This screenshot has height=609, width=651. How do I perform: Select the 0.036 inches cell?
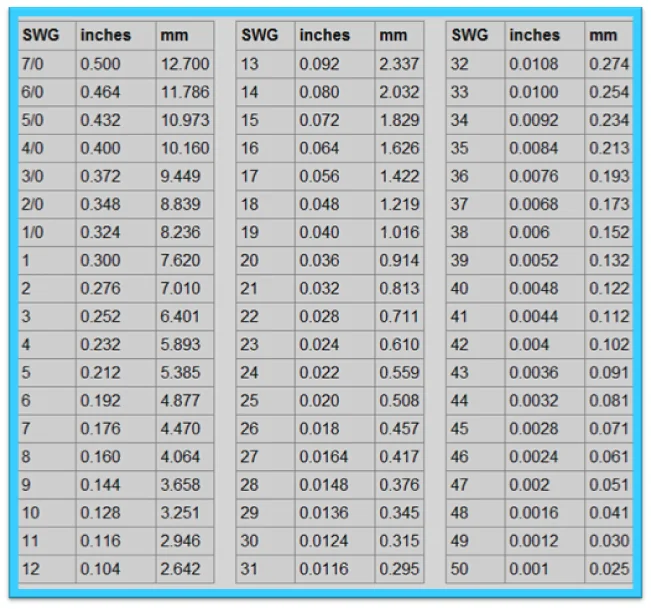[335, 260]
